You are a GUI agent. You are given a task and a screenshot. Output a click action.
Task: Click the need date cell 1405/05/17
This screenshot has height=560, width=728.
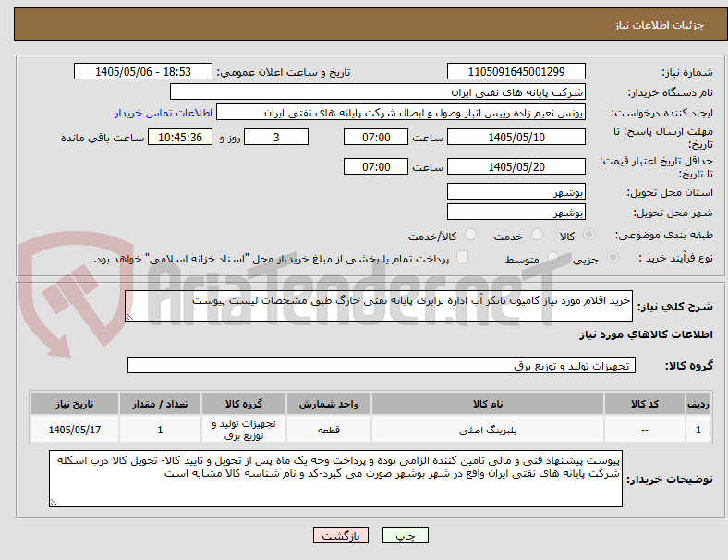(x=74, y=430)
